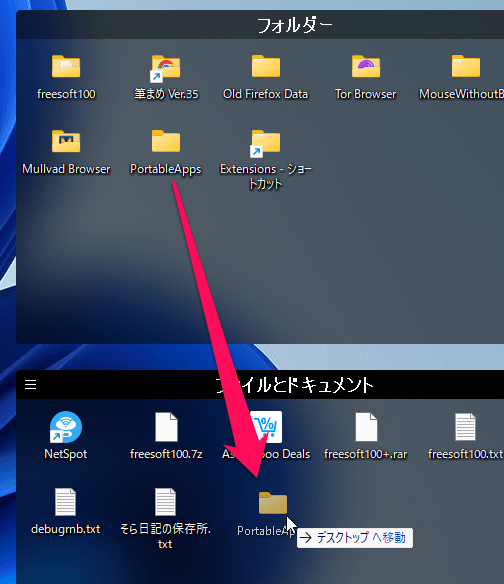The image size is (504, 584).
Task: Open the hamburger menu of ファイルとドキュメント fence
Action: point(31,384)
